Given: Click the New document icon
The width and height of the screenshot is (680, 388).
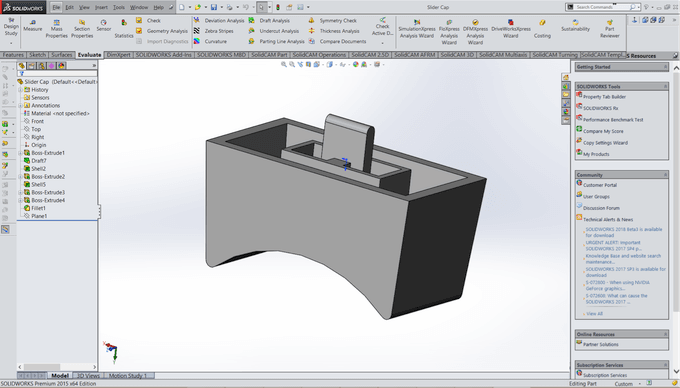Looking at the screenshot, I should [182, 7].
